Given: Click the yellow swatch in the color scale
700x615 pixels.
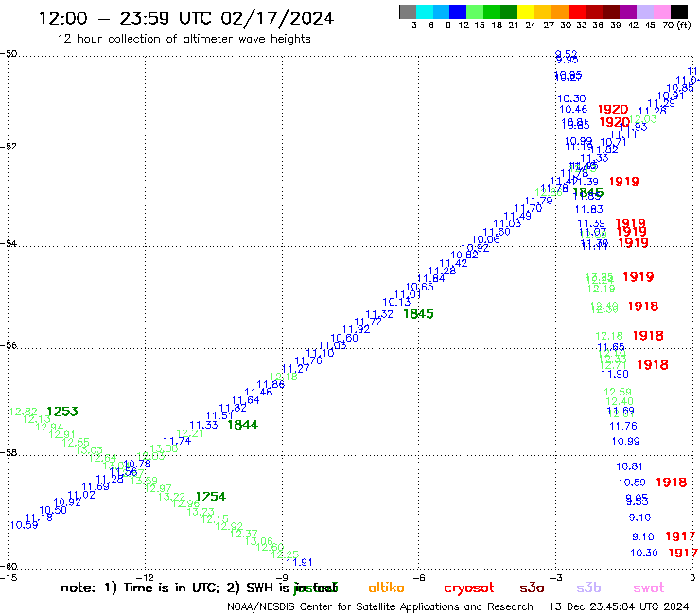Looking at the screenshot, I should tap(526, 11).
